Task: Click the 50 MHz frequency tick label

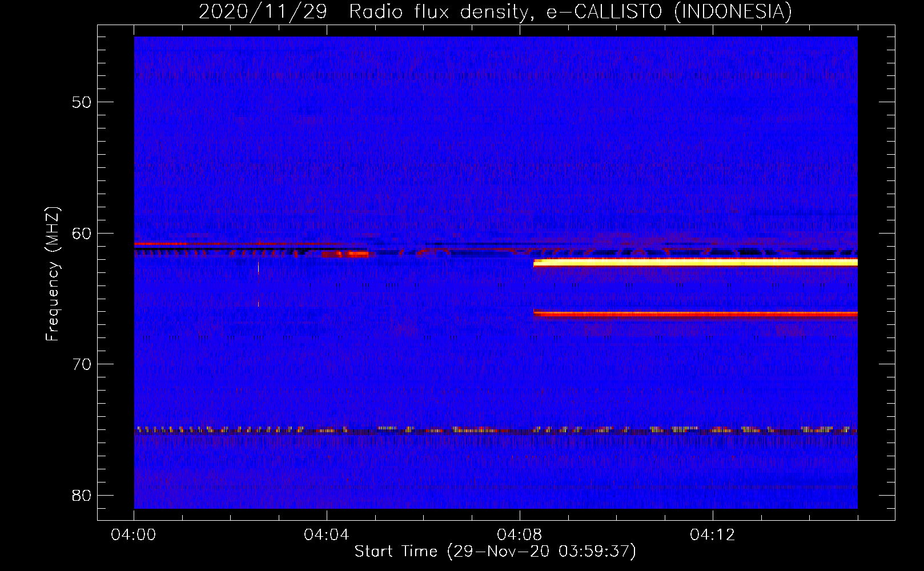Action: [x=82, y=103]
